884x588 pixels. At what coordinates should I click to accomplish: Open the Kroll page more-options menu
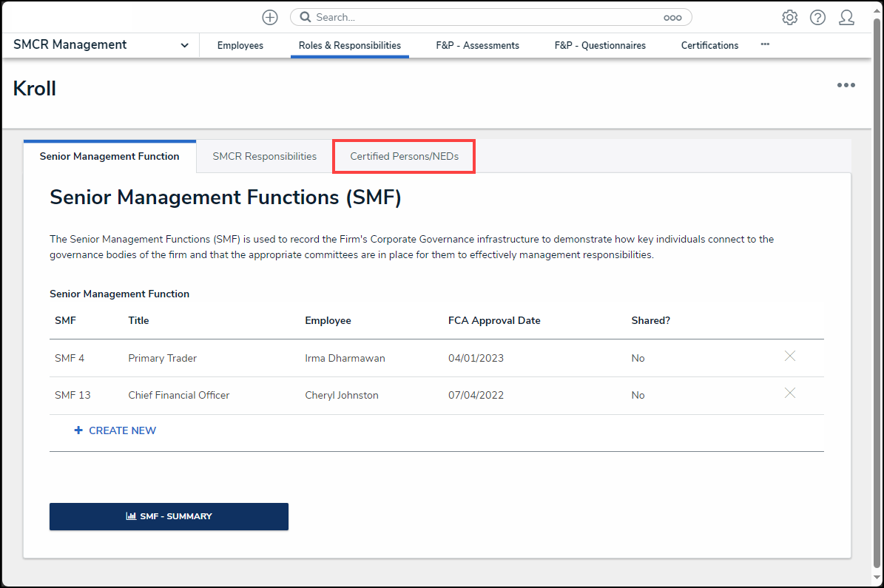point(846,86)
